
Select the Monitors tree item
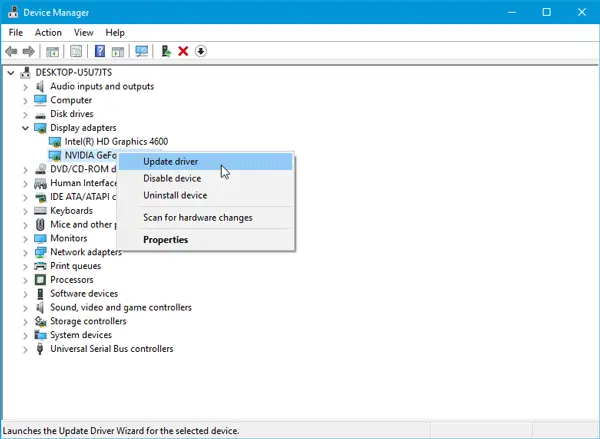tap(68, 238)
